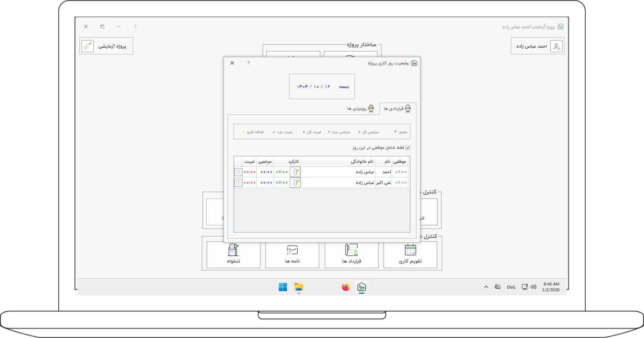
Task: Click the احمد عباس زاده user button
Action: point(537,46)
